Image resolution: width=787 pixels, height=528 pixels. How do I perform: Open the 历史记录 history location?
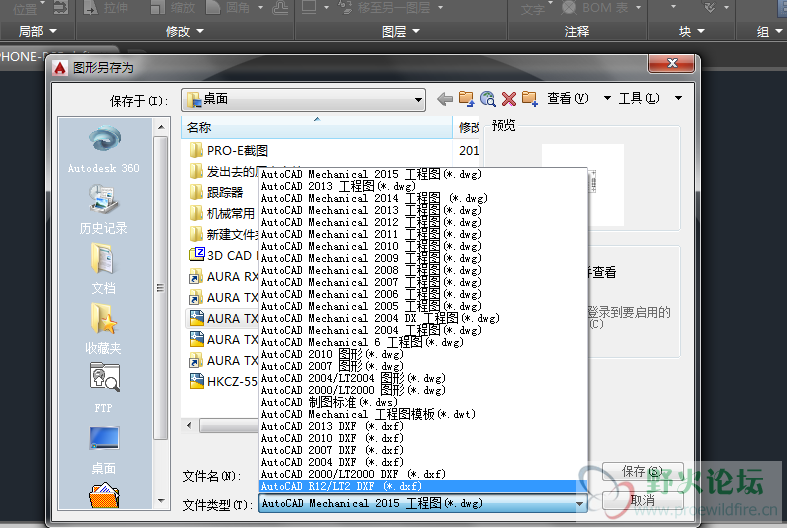point(104,209)
